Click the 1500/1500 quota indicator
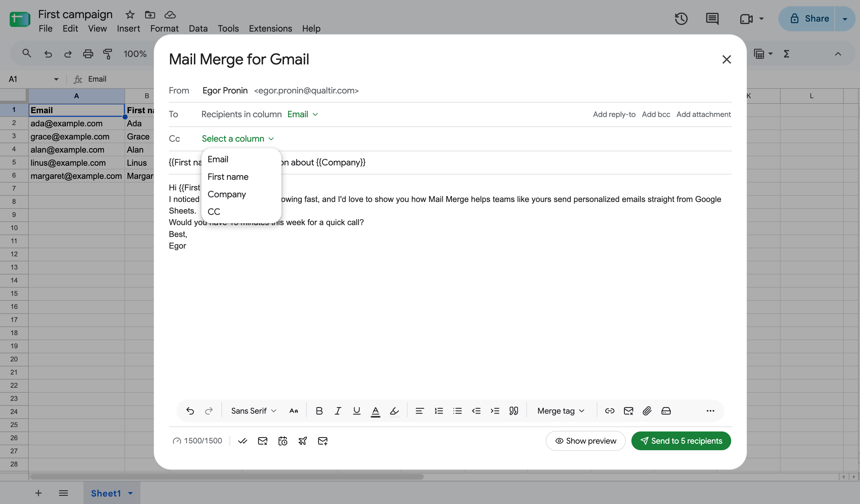The width and height of the screenshot is (860, 504). pos(197,441)
